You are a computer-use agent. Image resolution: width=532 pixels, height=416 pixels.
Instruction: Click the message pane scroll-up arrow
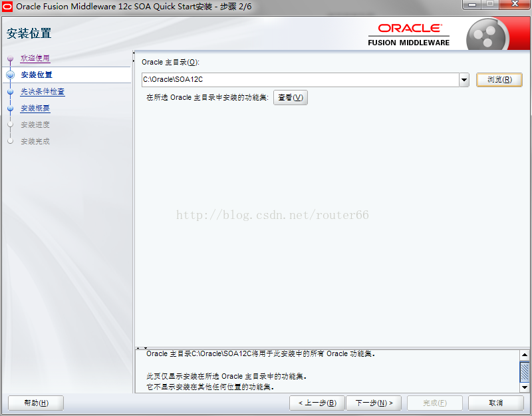click(525, 355)
